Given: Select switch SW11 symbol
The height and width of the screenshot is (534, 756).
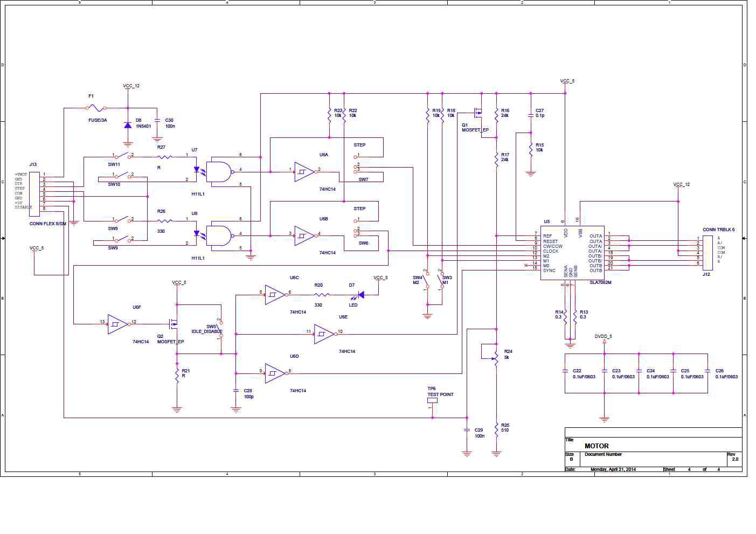Looking at the screenshot, I should [x=122, y=157].
